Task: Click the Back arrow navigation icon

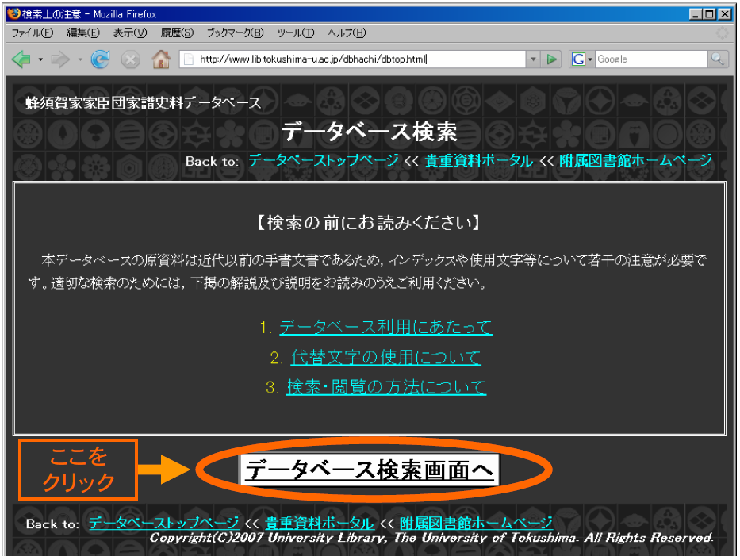Action: pos(21,59)
